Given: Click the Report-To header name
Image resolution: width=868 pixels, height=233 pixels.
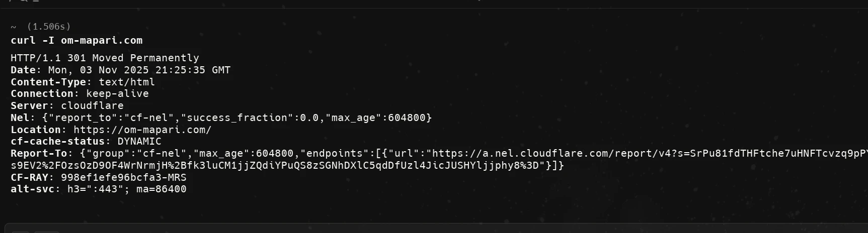Looking at the screenshot, I should pyautogui.click(x=39, y=154).
